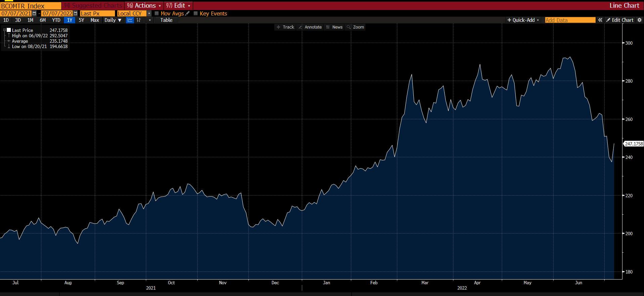Open the Daily periodicity dropdown
This screenshot has width=644, height=296.
click(113, 20)
